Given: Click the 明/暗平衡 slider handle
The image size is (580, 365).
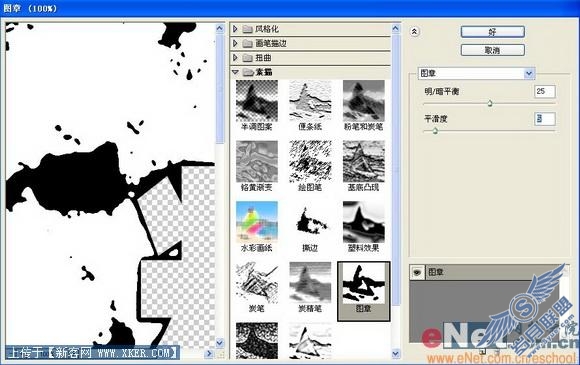Looking at the screenshot, I should click(x=490, y=103).
